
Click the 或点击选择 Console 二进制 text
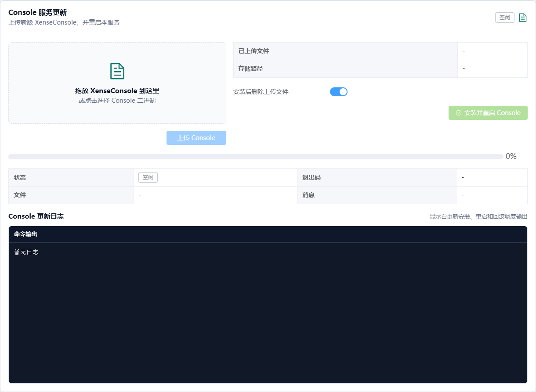click(117, 101)
